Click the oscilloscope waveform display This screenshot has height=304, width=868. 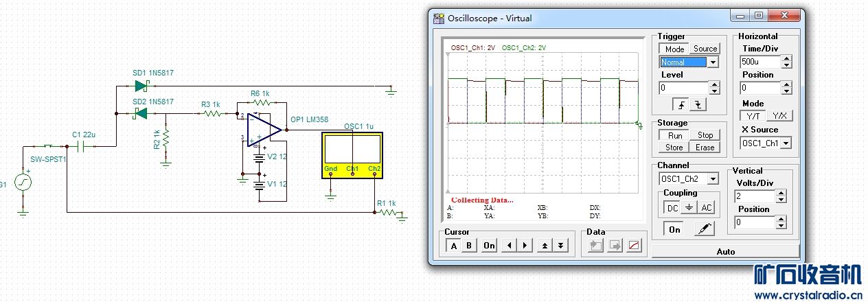pyautogui.click(x=543, y=124)
